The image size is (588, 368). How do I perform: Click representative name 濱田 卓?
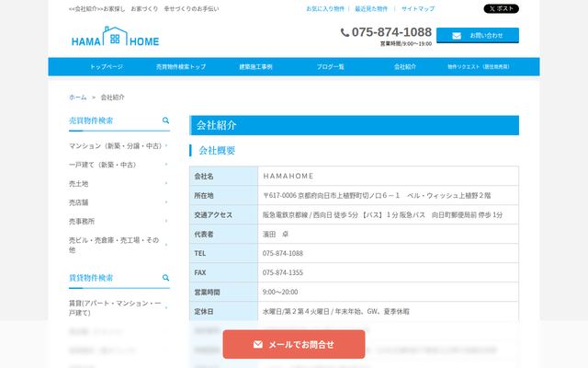tap(276, 234)
